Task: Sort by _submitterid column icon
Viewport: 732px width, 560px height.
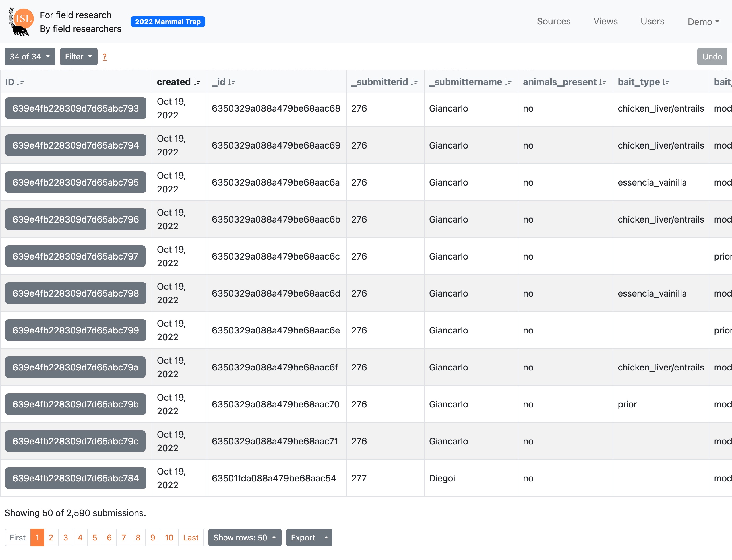Action: click(x=414, y=82)
